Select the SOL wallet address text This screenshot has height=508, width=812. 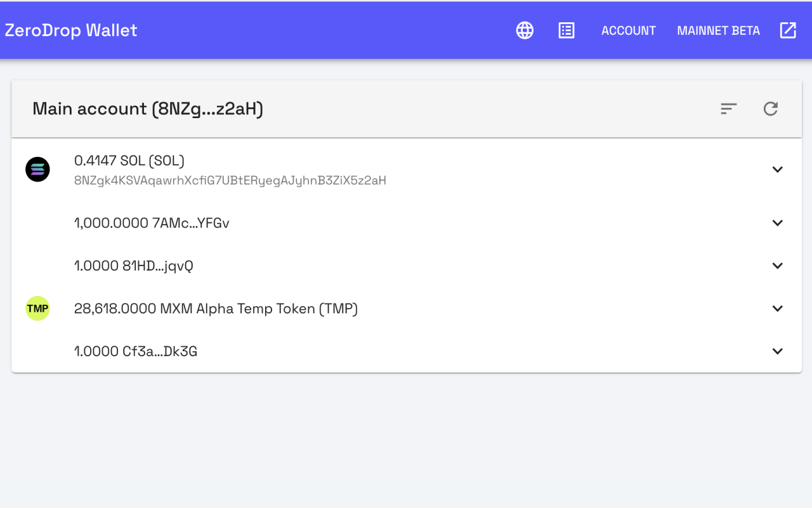tap(230, 180)
